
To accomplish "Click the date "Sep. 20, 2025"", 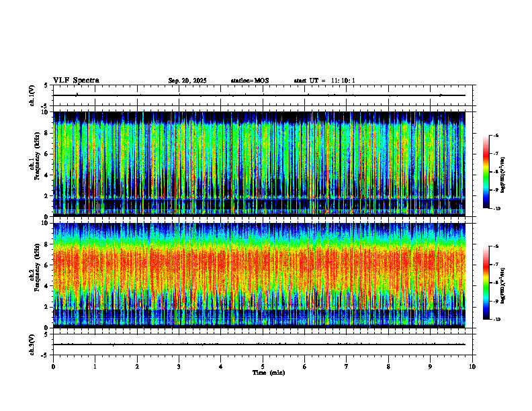I will click(187, 81).
